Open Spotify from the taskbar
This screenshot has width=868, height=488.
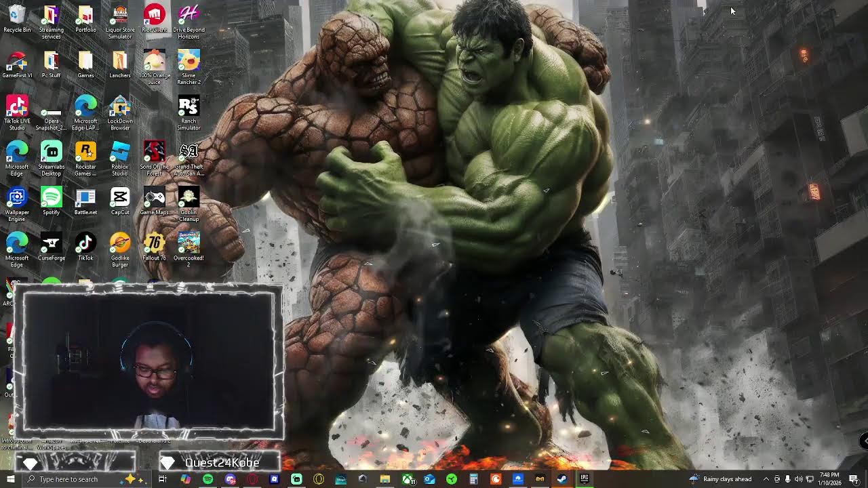(x=208, y=479)
